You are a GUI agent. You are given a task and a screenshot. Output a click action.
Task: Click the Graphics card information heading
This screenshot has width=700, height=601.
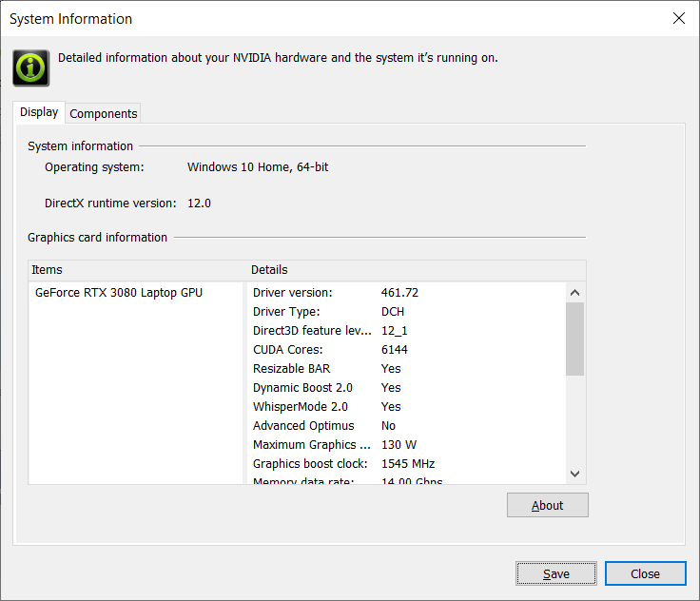[97, 237]
